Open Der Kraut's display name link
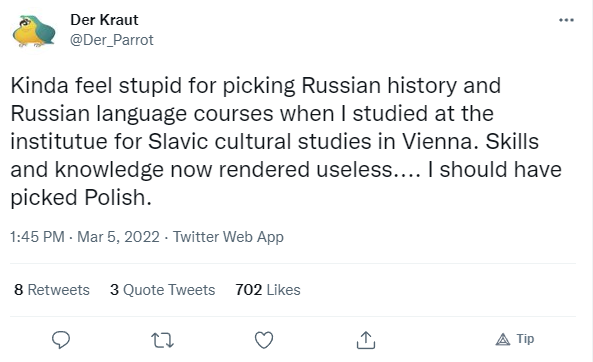Image resolution: width=593 pixels, height=362 pixels. (x=104, y=20)
